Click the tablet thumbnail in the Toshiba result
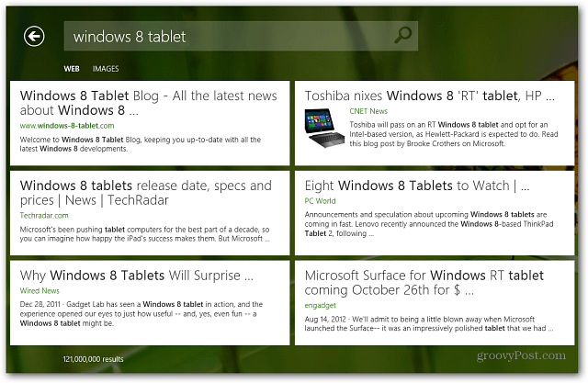Image resolution: width=588 pixels, height=383 pixels. point(324,128)
